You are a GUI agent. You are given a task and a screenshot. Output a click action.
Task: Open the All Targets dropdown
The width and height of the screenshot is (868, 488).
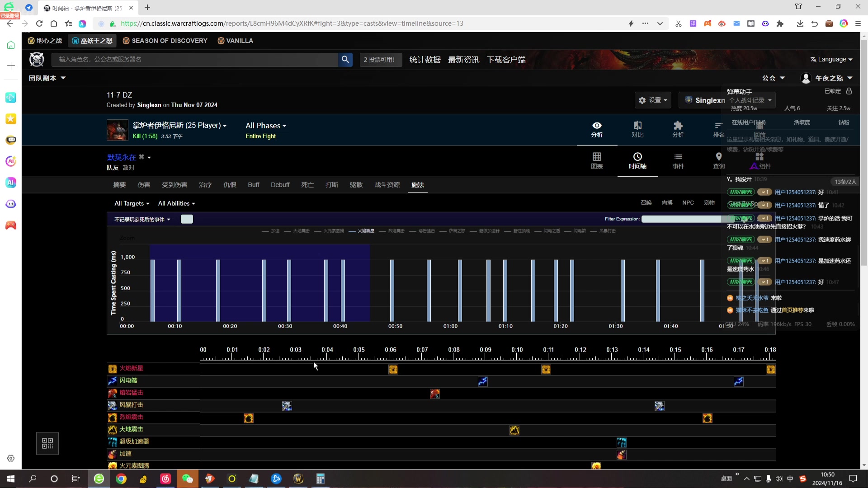coord(132,203)
